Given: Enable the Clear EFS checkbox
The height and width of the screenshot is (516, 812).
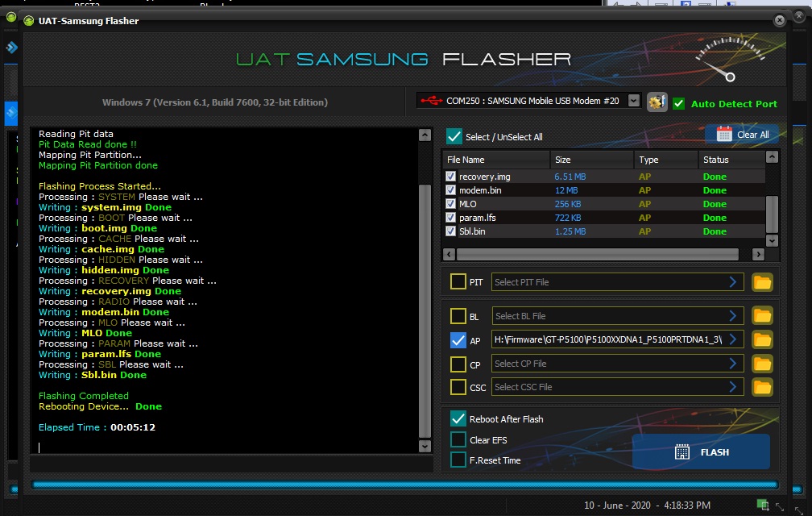Looking at the screenshot, I should [458, 440].
